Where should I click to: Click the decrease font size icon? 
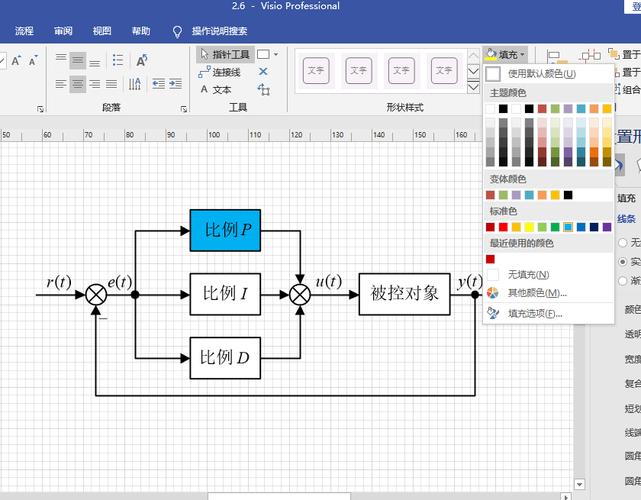(33, 61)
